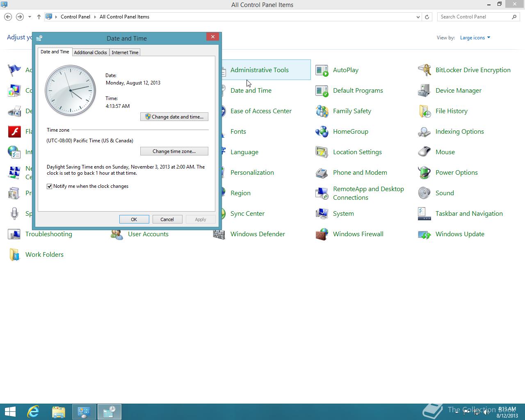Viewport: 525px width, 420px height.
Task: Cancel the Date and Time dialog
Action: pos(167,219)
